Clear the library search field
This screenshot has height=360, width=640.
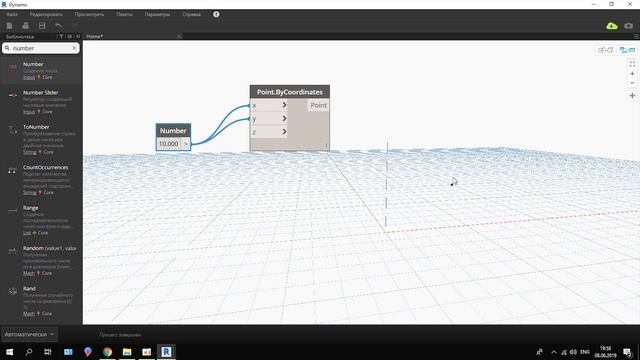[74, 48]
